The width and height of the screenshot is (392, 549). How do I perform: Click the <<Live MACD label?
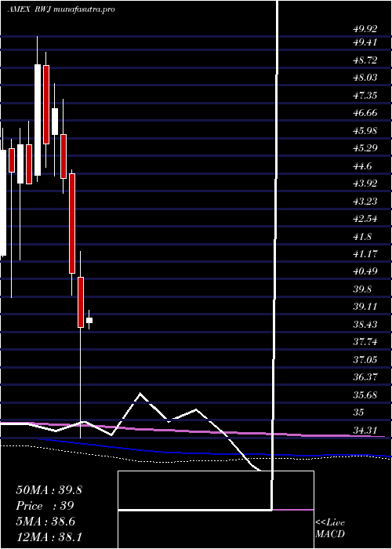(x=330, y=529)
